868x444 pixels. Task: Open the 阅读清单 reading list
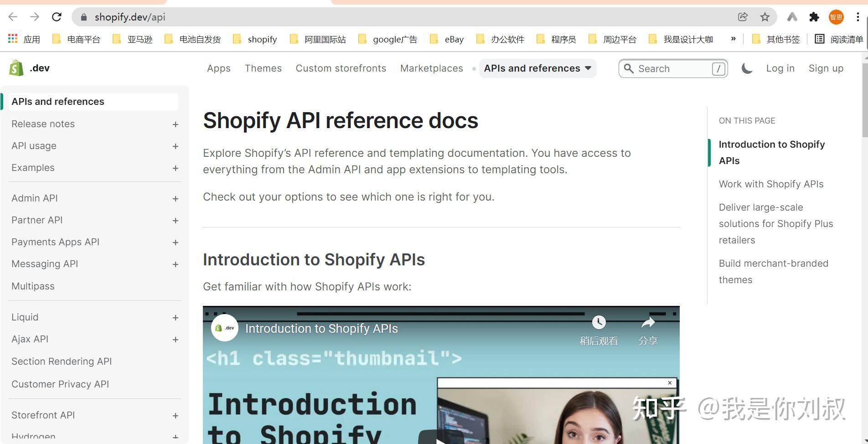(839, 39)
